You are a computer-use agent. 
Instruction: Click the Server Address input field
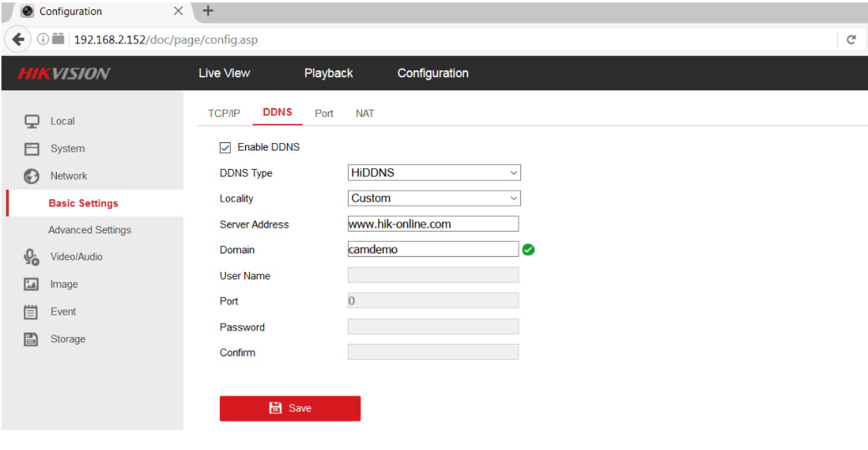(x=432, y=224)
